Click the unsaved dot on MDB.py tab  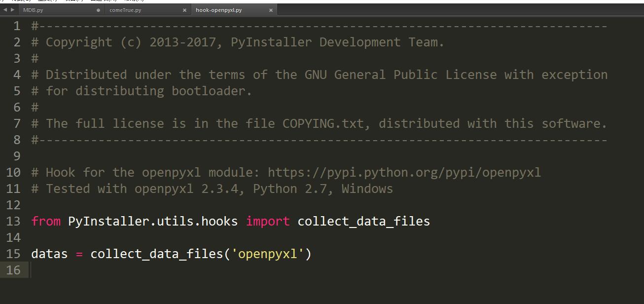[99, 10]
